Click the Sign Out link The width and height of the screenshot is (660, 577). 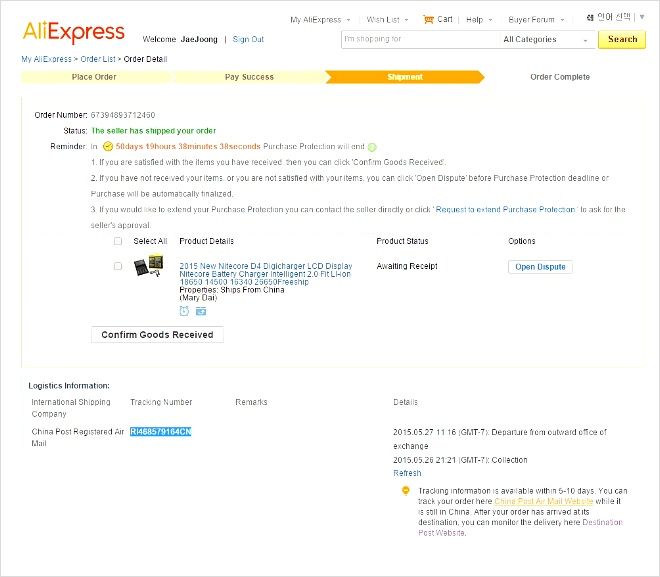[248, 39]
